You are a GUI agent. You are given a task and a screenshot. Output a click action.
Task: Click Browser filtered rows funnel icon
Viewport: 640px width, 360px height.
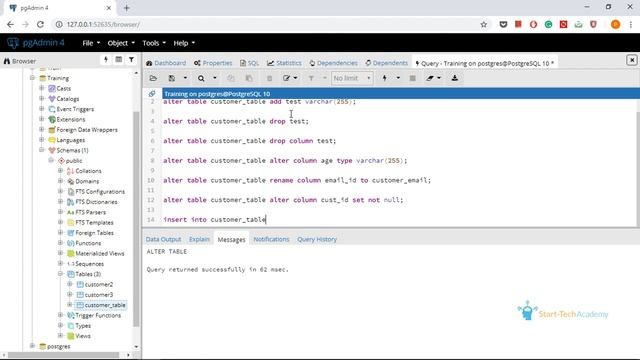(131, 60)
